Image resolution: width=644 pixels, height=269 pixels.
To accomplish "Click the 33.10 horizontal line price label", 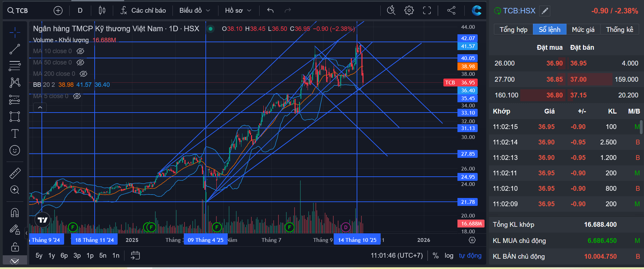I will click(468, 113).
